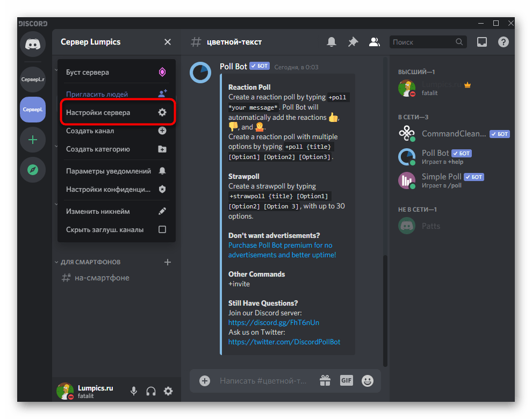Click the chat scrollbar
This screenshot has width=532, height=419.
click(x=385, y=310)
